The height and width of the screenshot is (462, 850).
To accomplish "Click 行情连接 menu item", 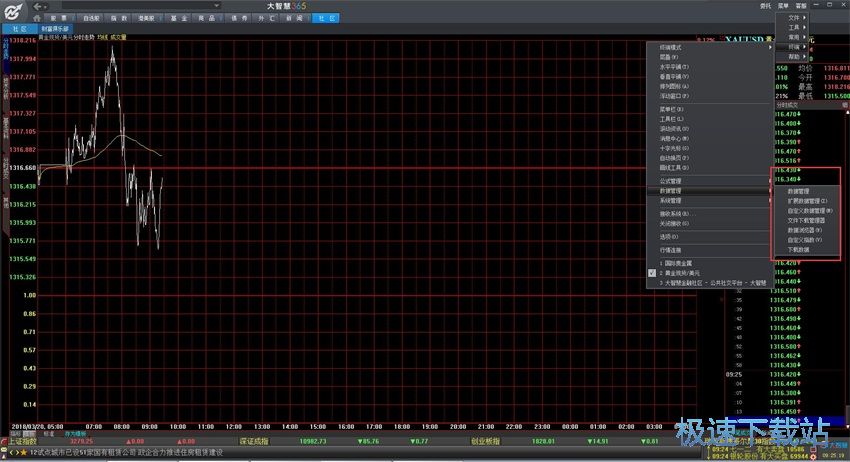I will tap(710, 250).
